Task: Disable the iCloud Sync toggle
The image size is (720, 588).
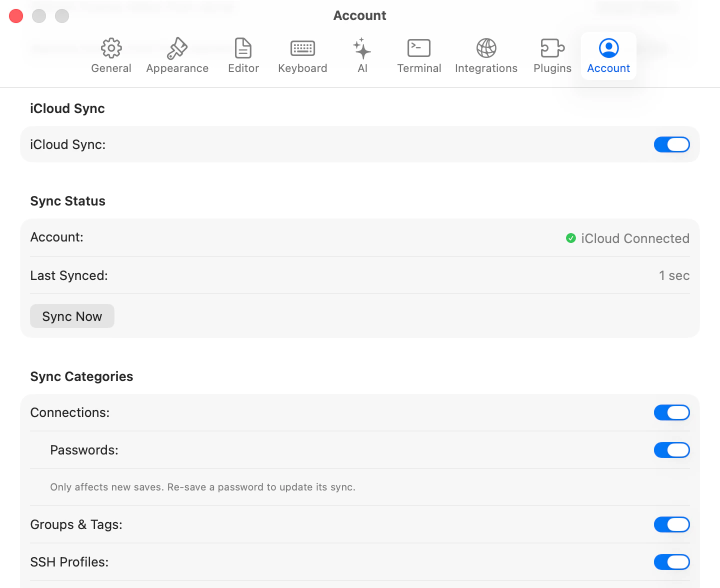Action: [x=672, y=144]
